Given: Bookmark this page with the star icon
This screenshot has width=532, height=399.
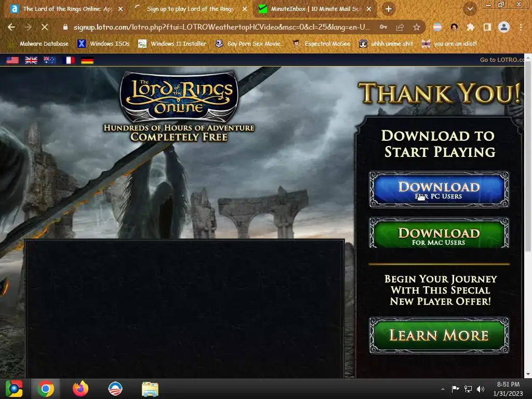Looking at the screenshot, I should pos(417,27).
